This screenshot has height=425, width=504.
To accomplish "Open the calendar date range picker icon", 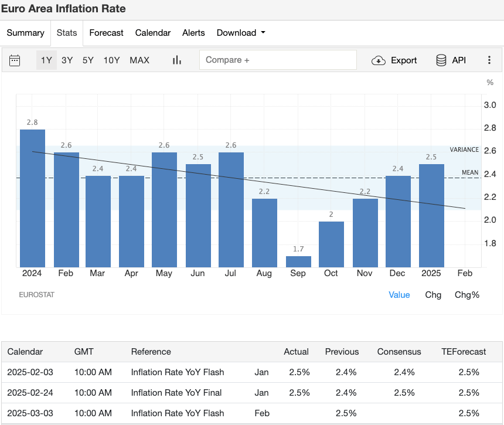I will (15, 60).
